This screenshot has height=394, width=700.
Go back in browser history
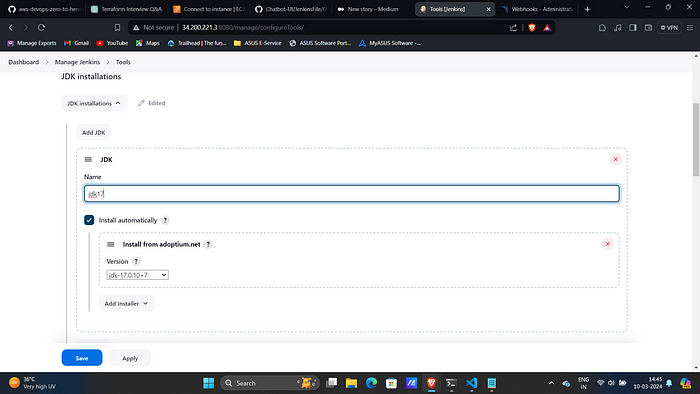[11, 28]
